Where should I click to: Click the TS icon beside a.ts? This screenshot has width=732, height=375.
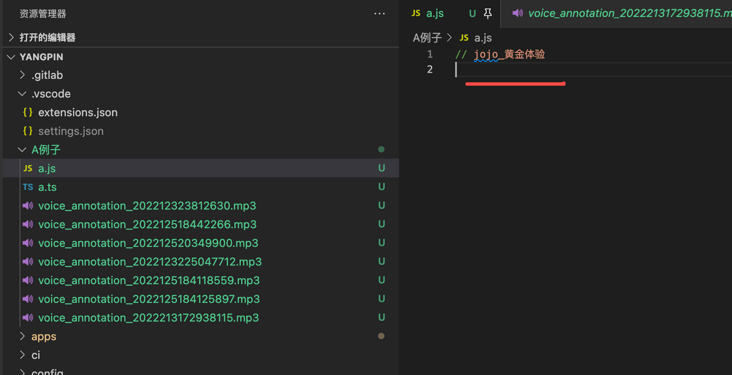tap(28, 187)
